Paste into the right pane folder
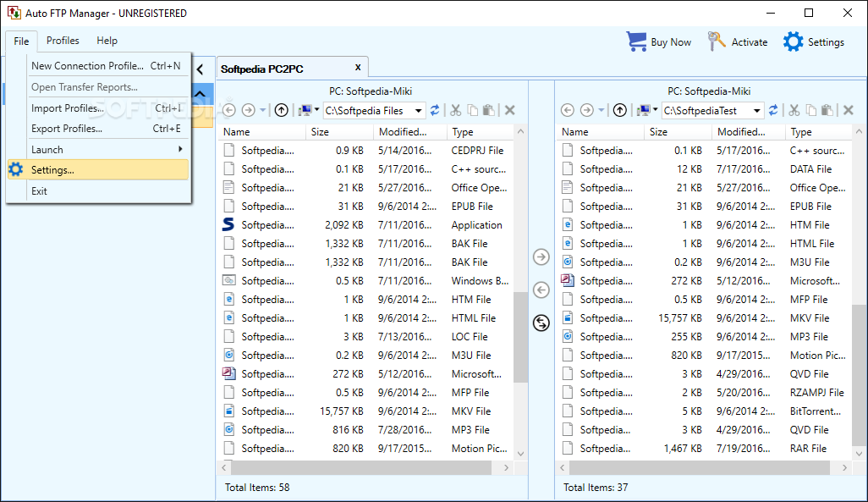 [x=827, y=110]
